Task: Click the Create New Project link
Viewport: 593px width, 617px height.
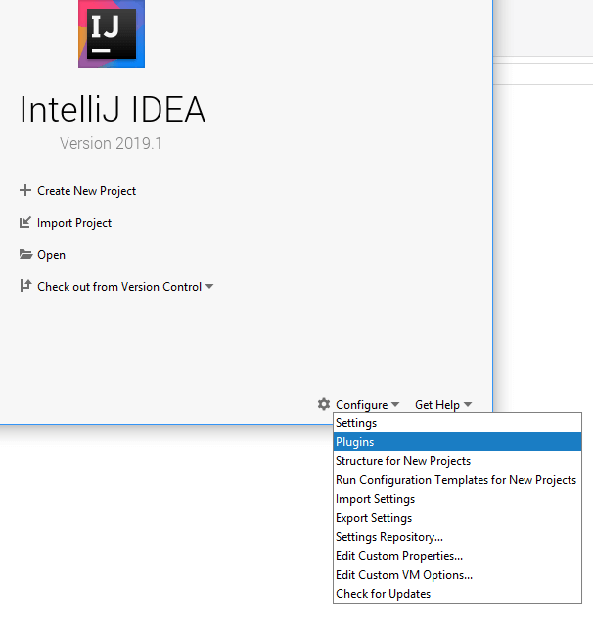Action: [87, 191]
